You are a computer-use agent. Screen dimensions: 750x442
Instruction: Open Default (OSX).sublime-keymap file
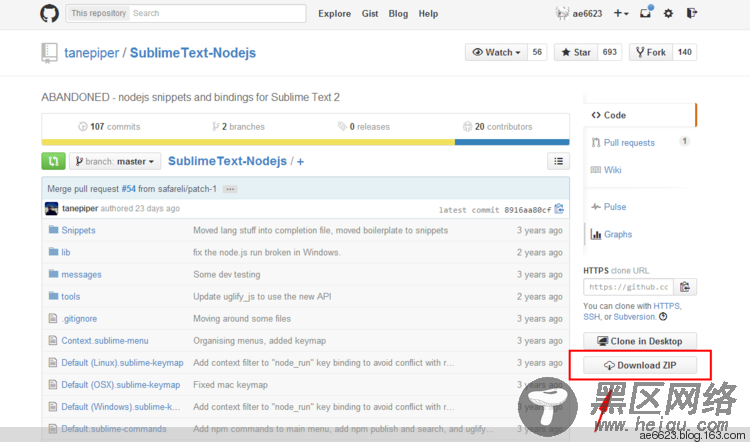(x=121, y=385)
